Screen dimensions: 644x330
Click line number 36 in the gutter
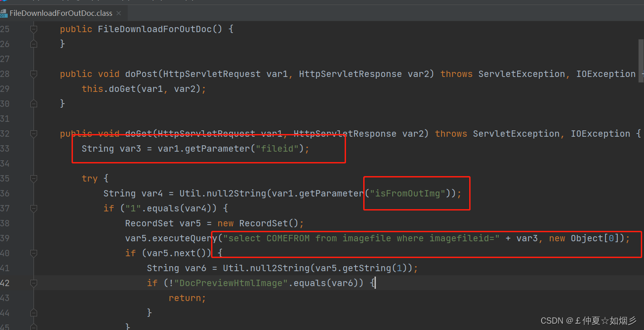[x=5, y=193]
